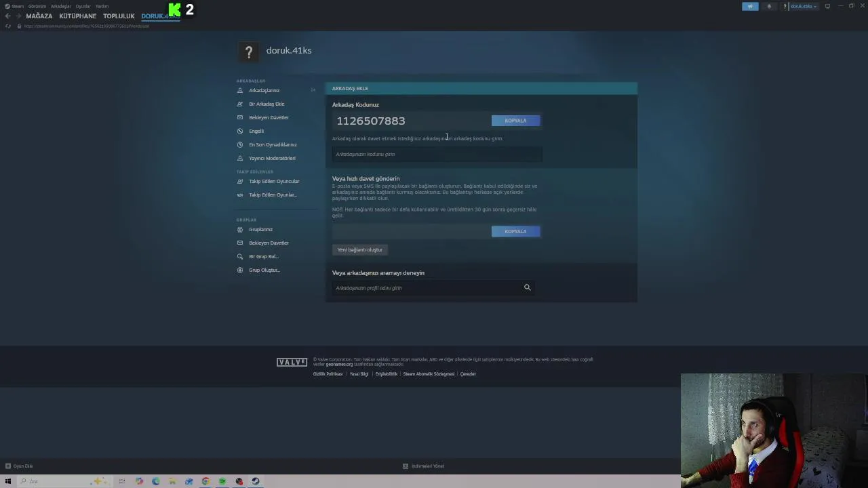
Task: Open Takip Edilen Oyunlar
Action: point(273,195)
